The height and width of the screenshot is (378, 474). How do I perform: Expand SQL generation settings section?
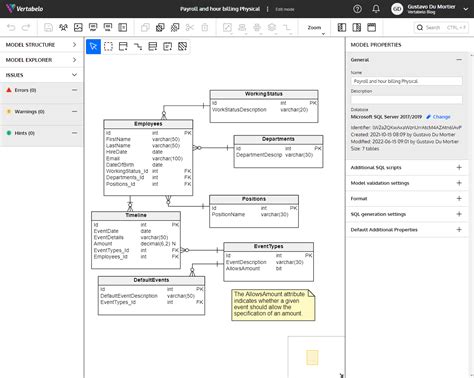click(x=459, y=214)
